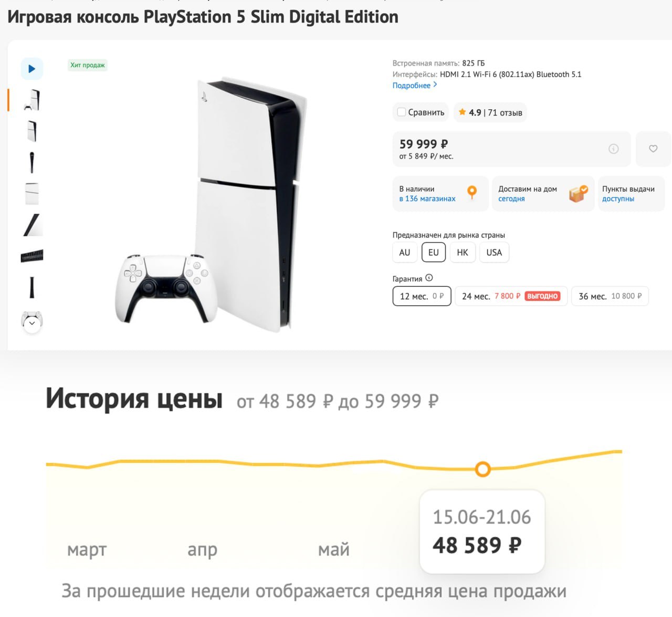Click the price history chart point marker
672x617 pixels.
pos(482,469)
